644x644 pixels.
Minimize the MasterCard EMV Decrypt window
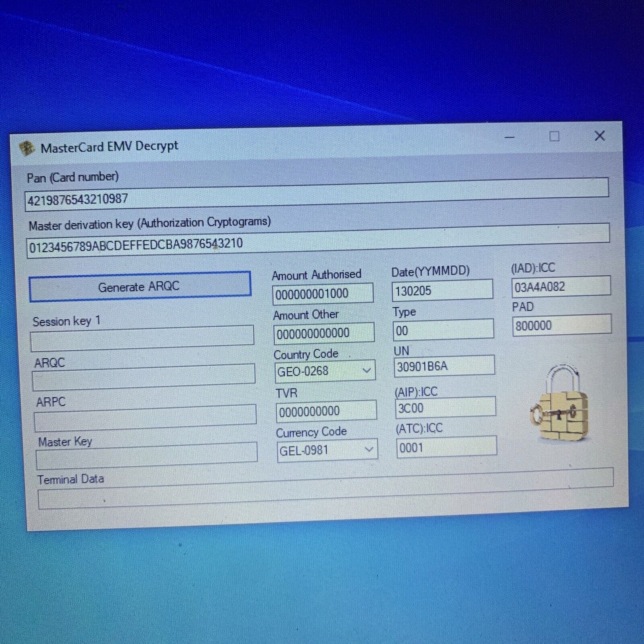(x=510, y=137)
